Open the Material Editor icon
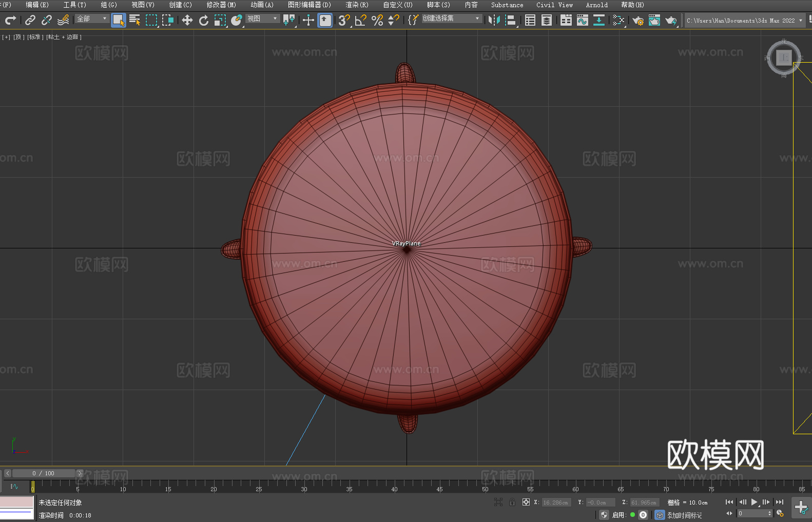Image resolution: width=812 pixels, height=522 pixels. pos(618,20)
